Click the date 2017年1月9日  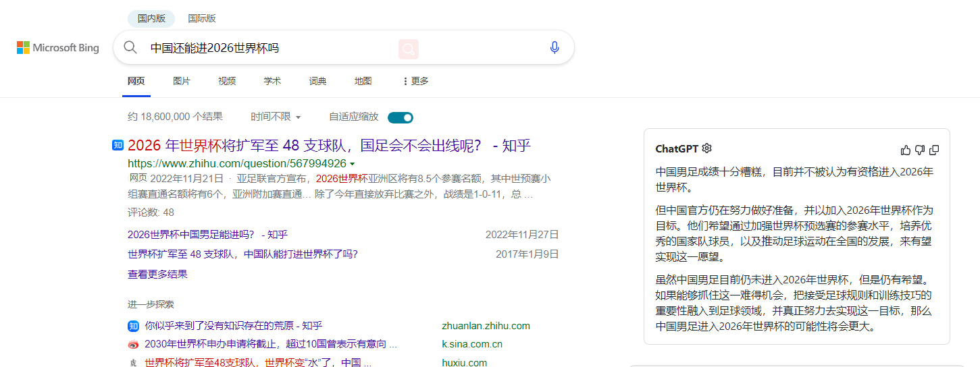[x=527, y=254]
